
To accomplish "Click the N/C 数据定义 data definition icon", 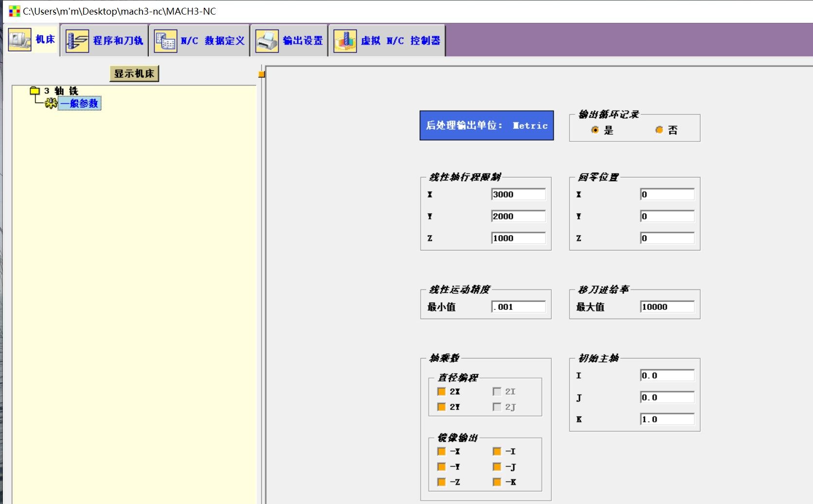I will [165, 41].
